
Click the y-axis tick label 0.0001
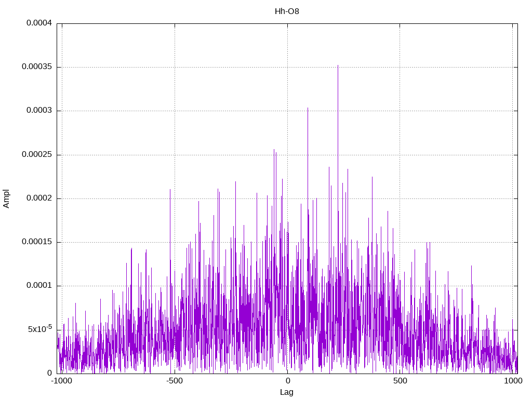pyautogui.click(x=39, y=286)
